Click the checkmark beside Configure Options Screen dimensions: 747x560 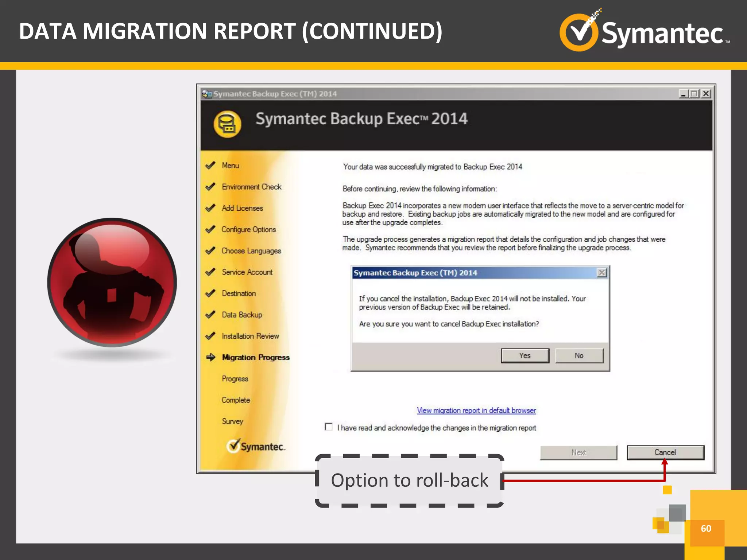(x=210, y=229)
